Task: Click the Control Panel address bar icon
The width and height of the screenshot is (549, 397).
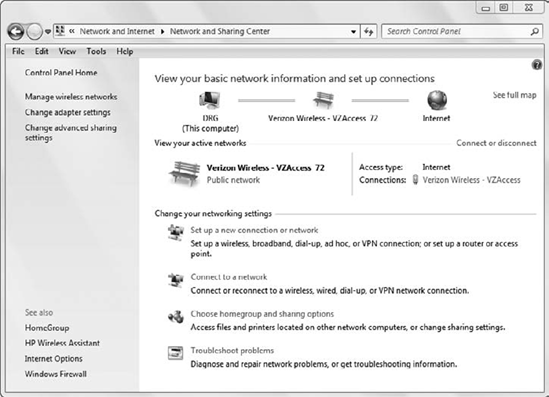Action: point(60,31)
